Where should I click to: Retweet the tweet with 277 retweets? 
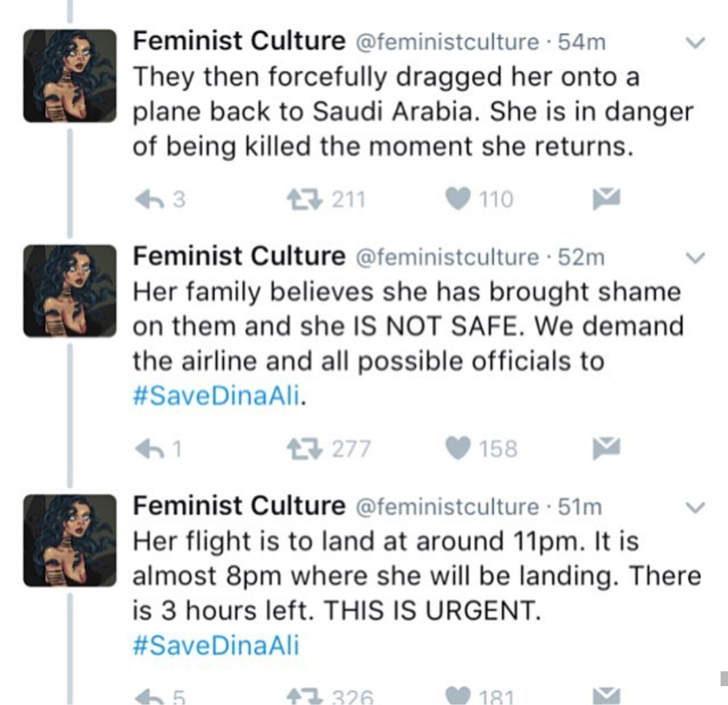[x=305, y=448]
